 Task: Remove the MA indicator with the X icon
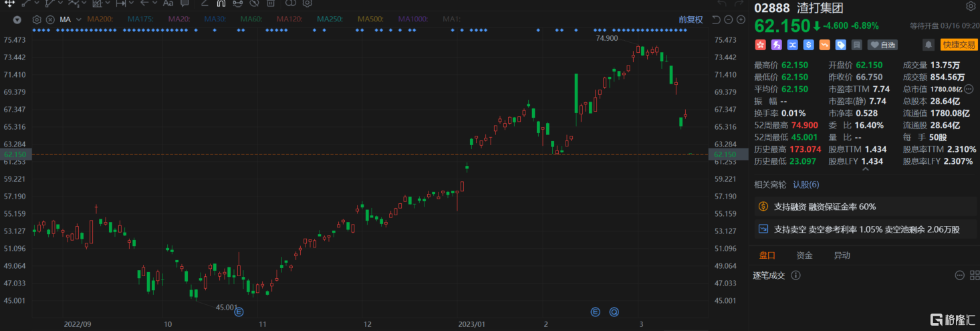[x=50, y=19]
